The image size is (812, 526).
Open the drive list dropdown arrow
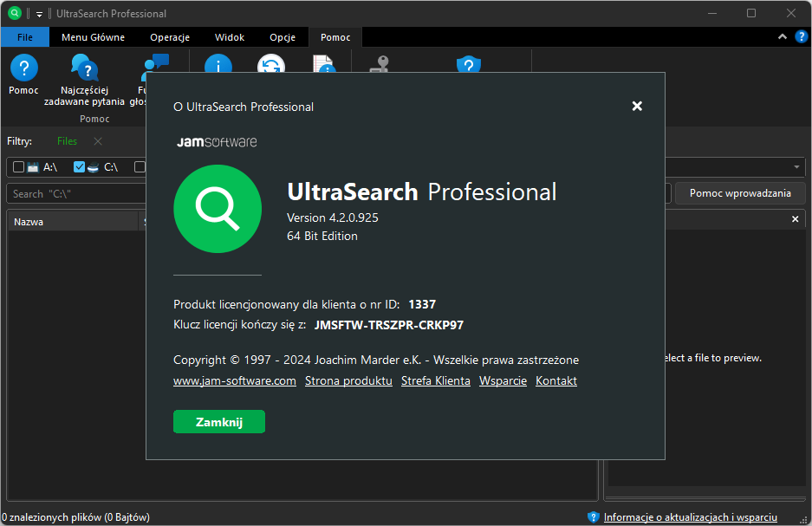[x=796, y=167]
